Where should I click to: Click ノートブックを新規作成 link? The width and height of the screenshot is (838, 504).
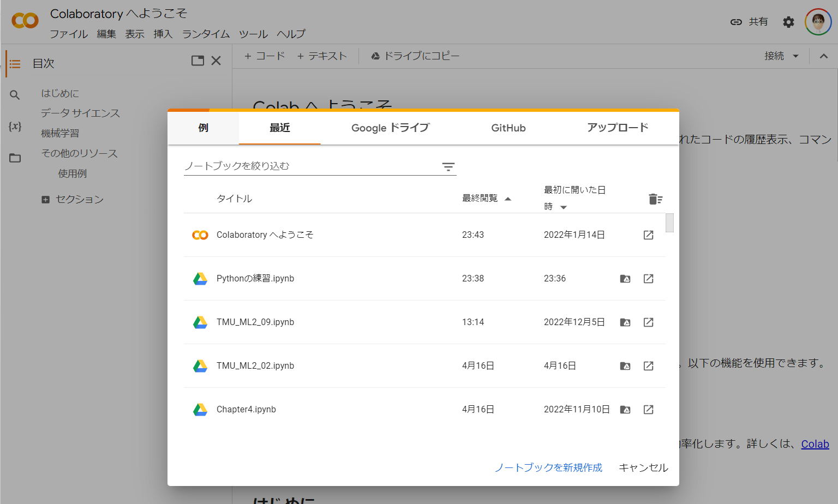[x=548, y=467]
